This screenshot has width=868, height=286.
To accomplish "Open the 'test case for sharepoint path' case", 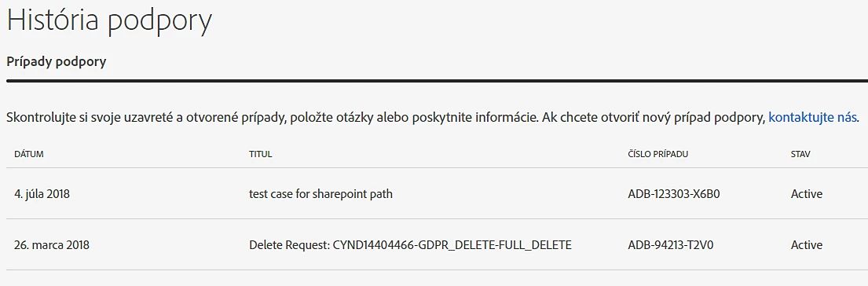I will [x=320, y=194].
